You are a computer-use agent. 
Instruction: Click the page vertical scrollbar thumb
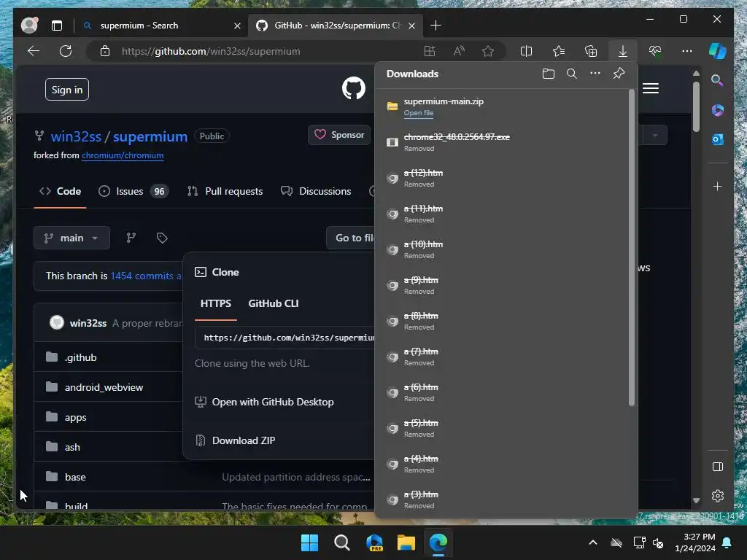point(696,106)
